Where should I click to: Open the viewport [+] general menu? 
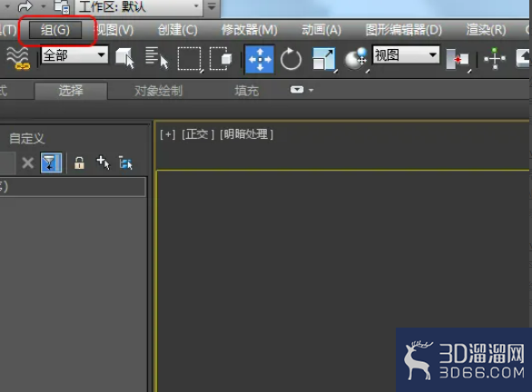pos(168,134)
